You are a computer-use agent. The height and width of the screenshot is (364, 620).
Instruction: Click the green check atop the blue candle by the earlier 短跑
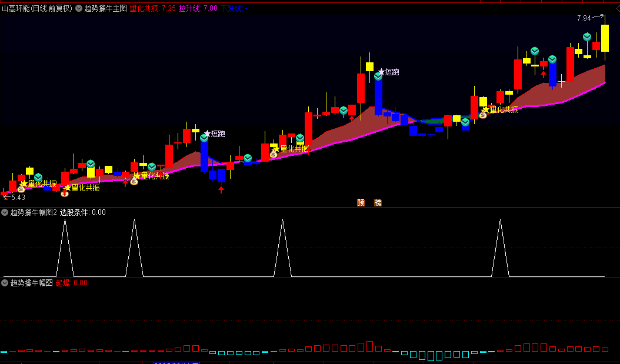click(204, 138)
